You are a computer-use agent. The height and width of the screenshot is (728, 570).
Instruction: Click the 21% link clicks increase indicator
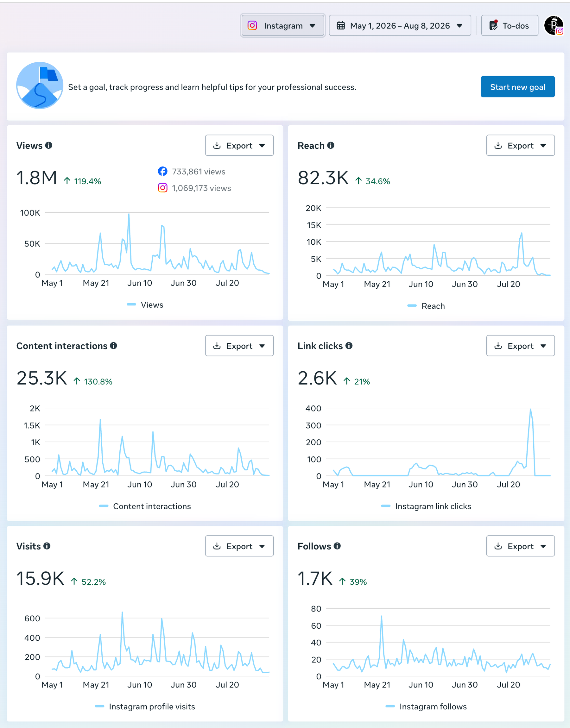(x=357, y=381)
